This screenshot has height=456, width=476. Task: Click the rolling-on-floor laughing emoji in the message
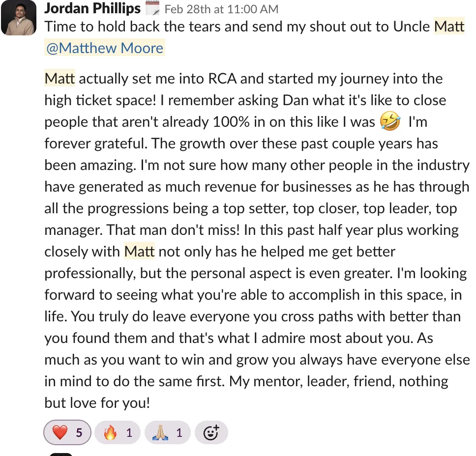pyautogui.click(x=390, y=121)
